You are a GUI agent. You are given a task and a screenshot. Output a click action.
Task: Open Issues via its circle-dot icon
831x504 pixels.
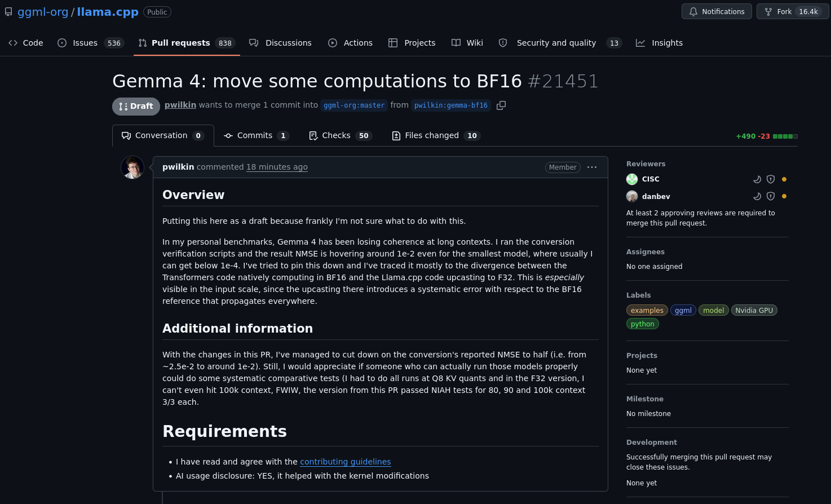pyautogui.click(x=62, y=43)
